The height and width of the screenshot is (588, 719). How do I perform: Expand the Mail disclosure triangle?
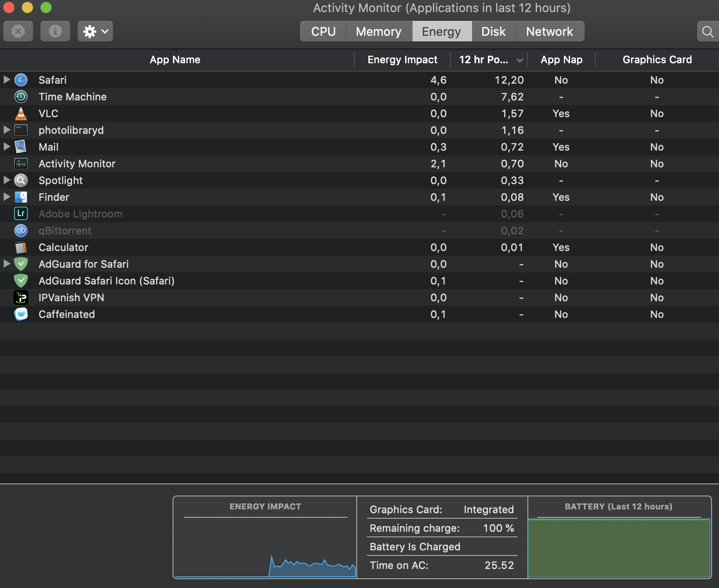(x=7, y=146)
